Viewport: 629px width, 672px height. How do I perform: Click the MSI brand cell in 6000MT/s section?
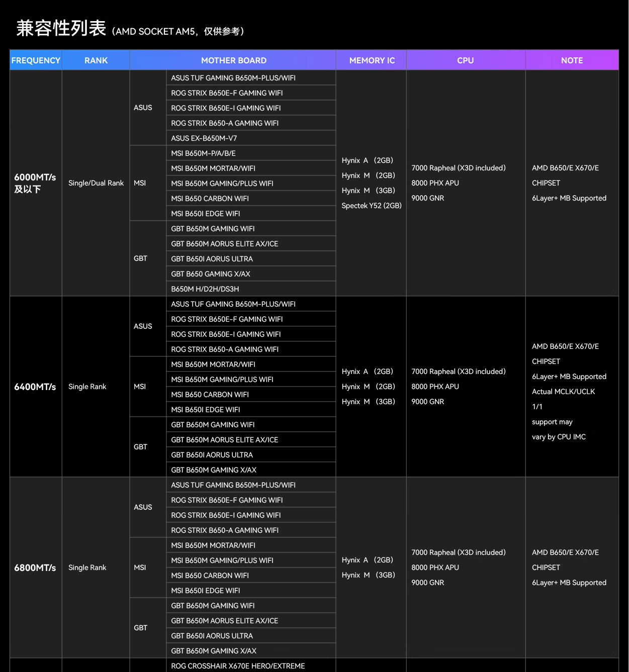point(148,183)
